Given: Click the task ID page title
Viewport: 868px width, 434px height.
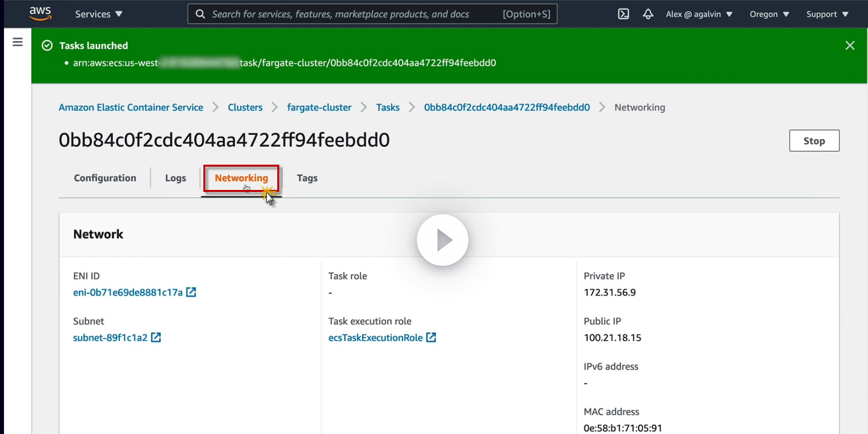Looking at the screenshot, I should (x=224, y=140).
